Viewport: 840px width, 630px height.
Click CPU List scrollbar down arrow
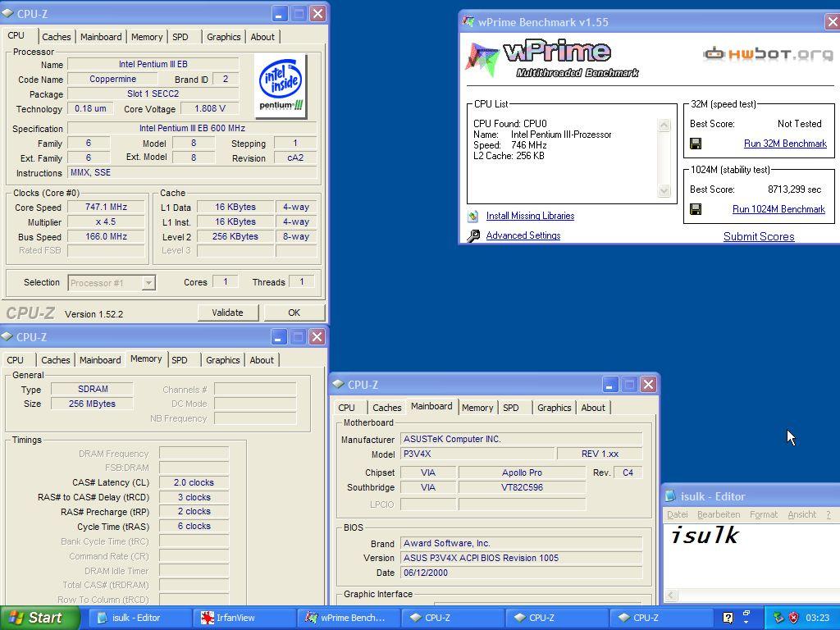(664, 190)
